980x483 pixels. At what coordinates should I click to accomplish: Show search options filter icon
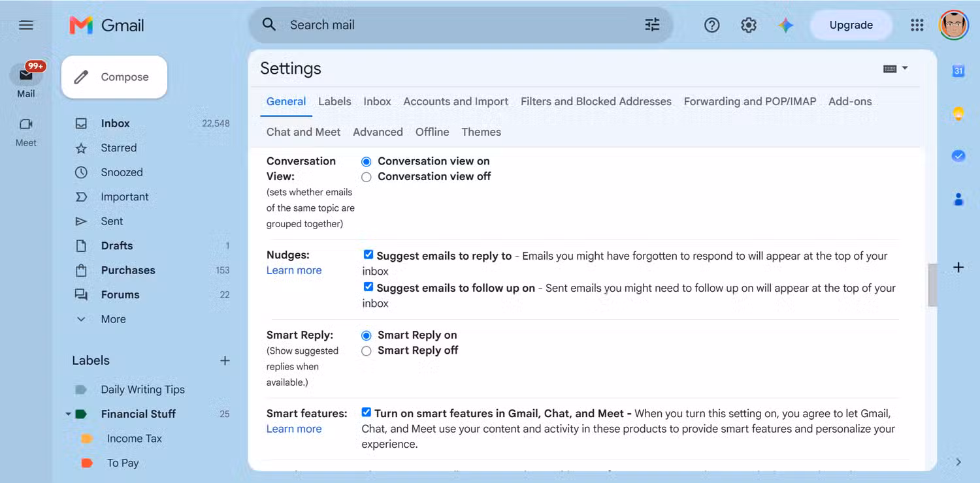(652, 25)
